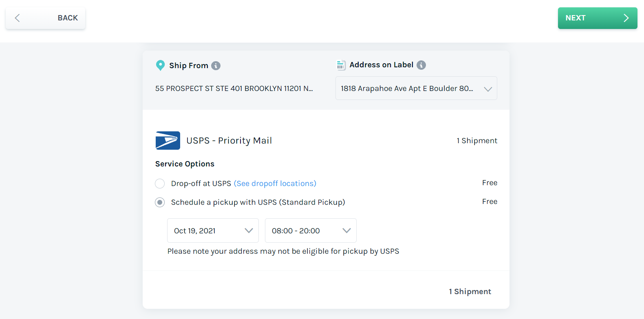The height and width of the screenshot is (319, 644).
Task: Click the Ship From address text
Action: 234,89
